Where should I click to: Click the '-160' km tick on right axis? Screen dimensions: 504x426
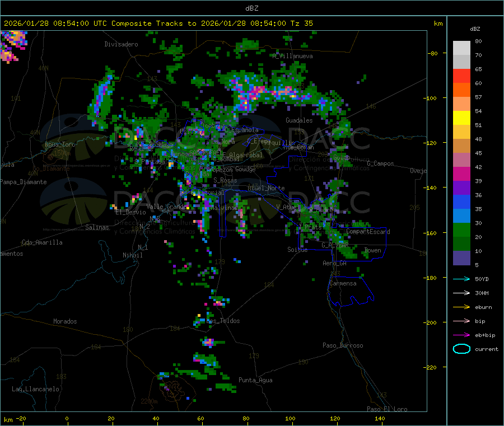pyautogui.click(x=431, y=233)
